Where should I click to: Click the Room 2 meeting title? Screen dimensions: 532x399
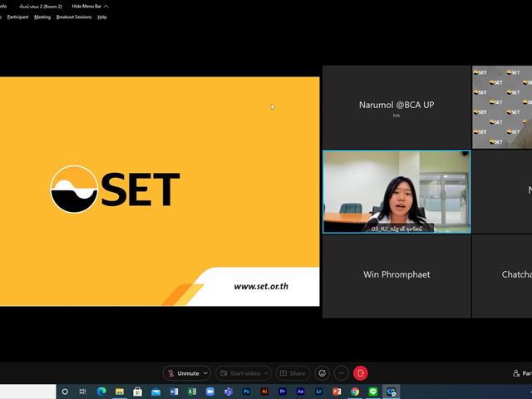(x=41, y=7)
